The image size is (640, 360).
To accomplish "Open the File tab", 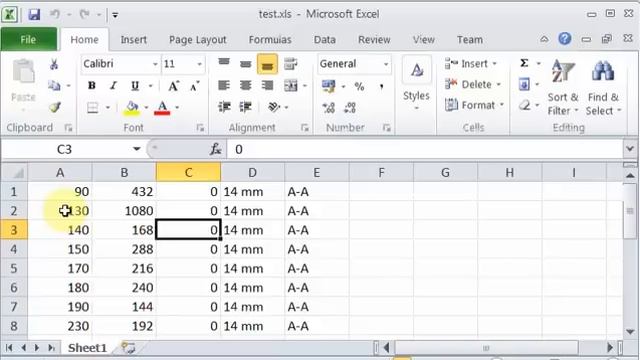I will (x=28, y=40).
